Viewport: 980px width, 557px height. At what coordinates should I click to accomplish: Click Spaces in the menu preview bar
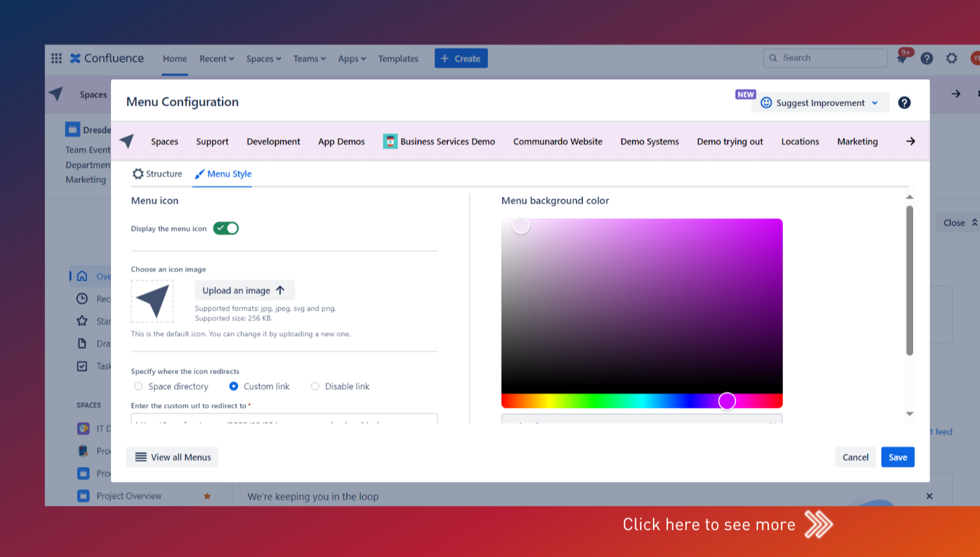(x=164, y=141)
